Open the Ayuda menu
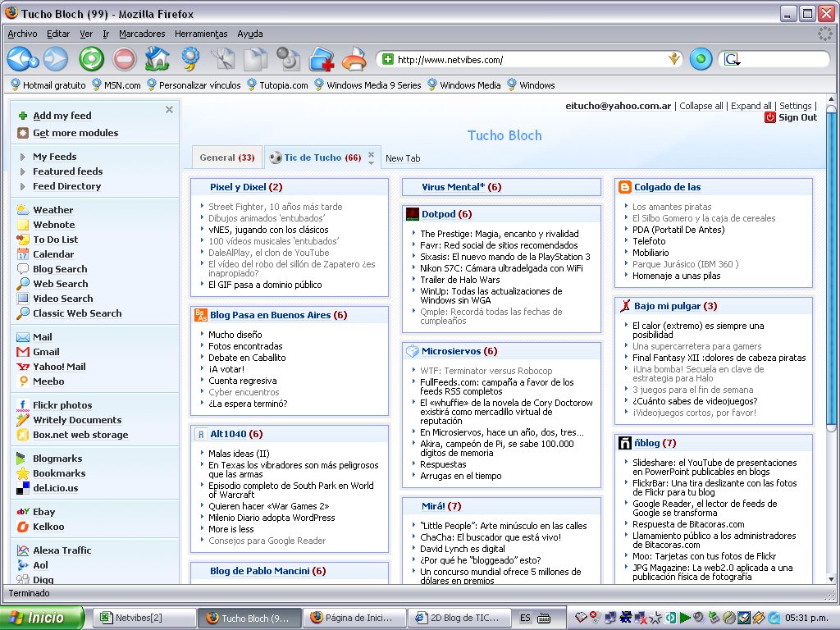 click(x=249, y=34)
